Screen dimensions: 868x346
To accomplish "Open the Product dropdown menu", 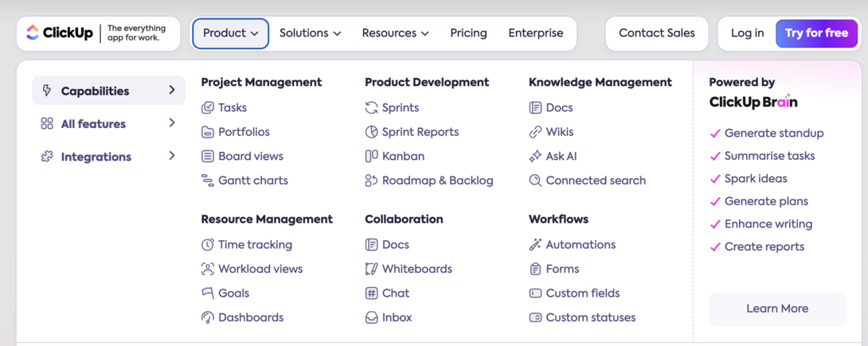I will 231,33.
